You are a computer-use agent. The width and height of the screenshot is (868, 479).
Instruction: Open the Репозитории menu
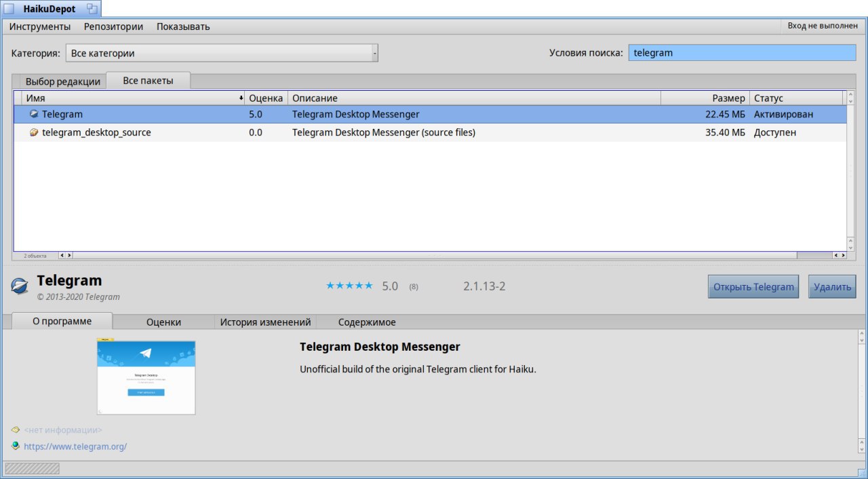tap(113, 26)
